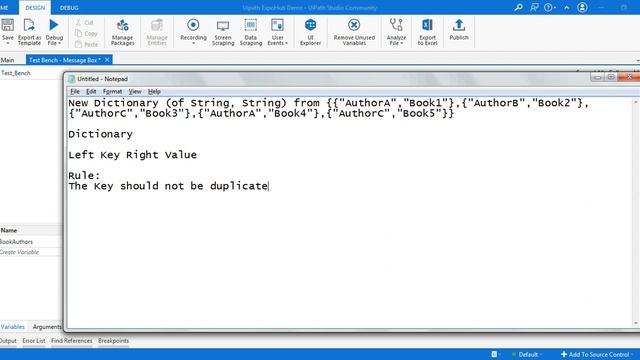The width and height of the screenshot is (640, 360).
Task: Click Export to Excel icon
Action: [x=427, y=25]
